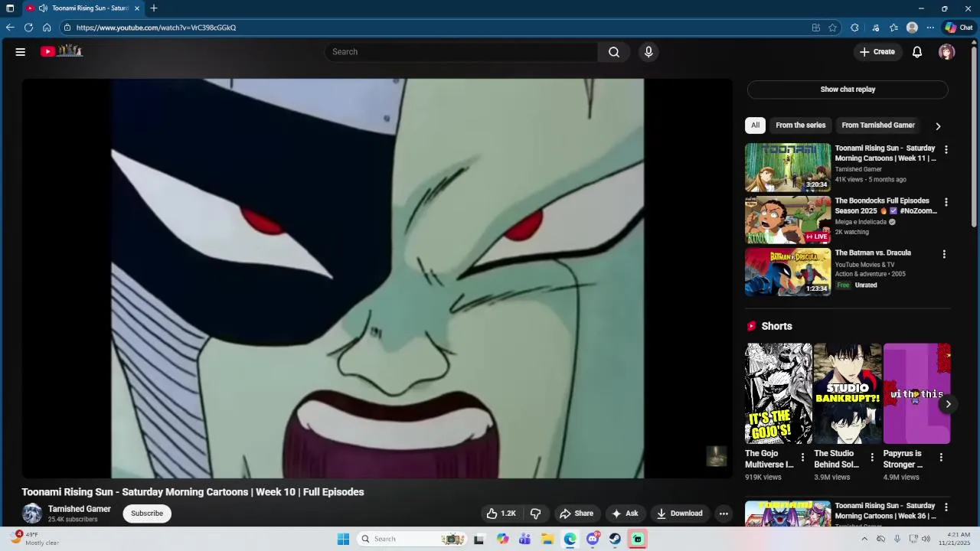Open Steam from the taskbar
980x551 pixels.
(615, 539)
